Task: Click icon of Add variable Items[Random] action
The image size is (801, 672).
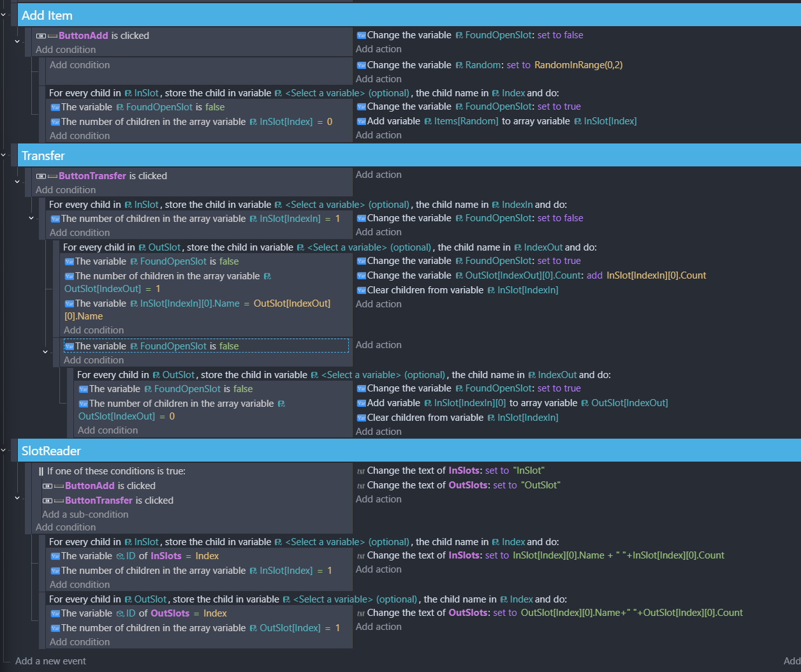Action: tap(361, 122)
